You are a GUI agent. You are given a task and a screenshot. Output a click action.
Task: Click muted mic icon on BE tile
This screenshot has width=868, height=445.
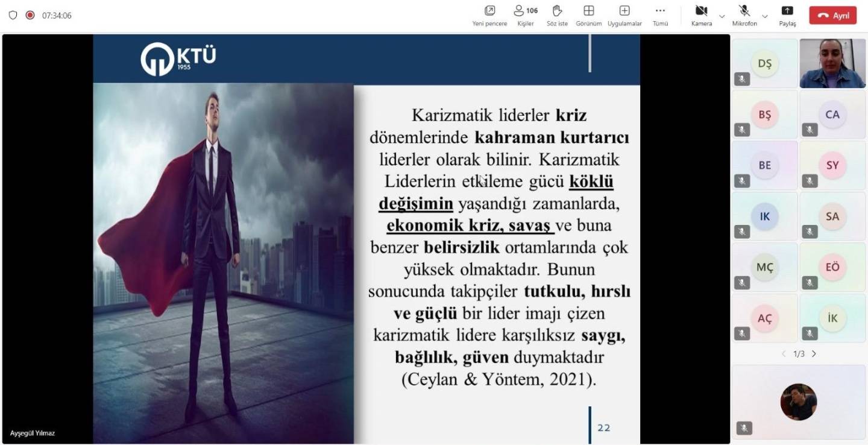742,180
